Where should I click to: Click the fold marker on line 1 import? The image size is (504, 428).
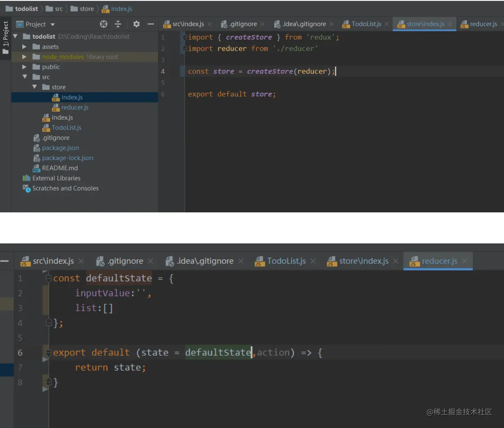tap(185, 37)
